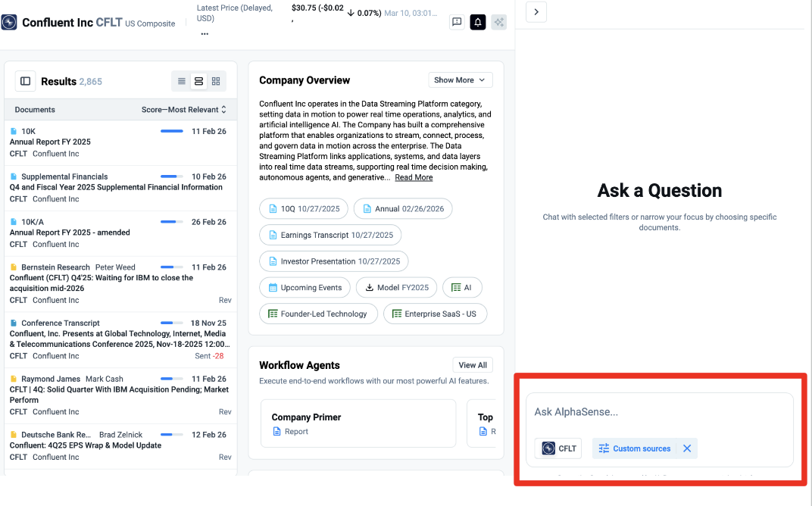Click the Ask AlphaSense input field

659,412
